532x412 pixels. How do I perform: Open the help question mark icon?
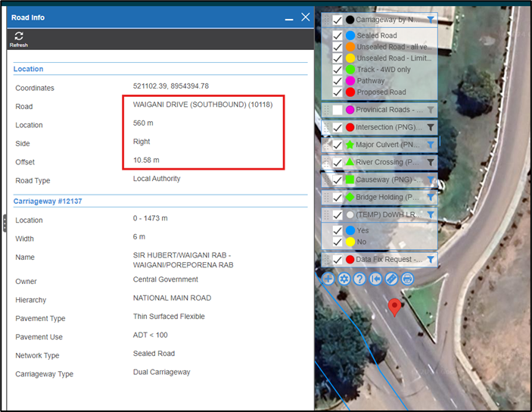359,279
